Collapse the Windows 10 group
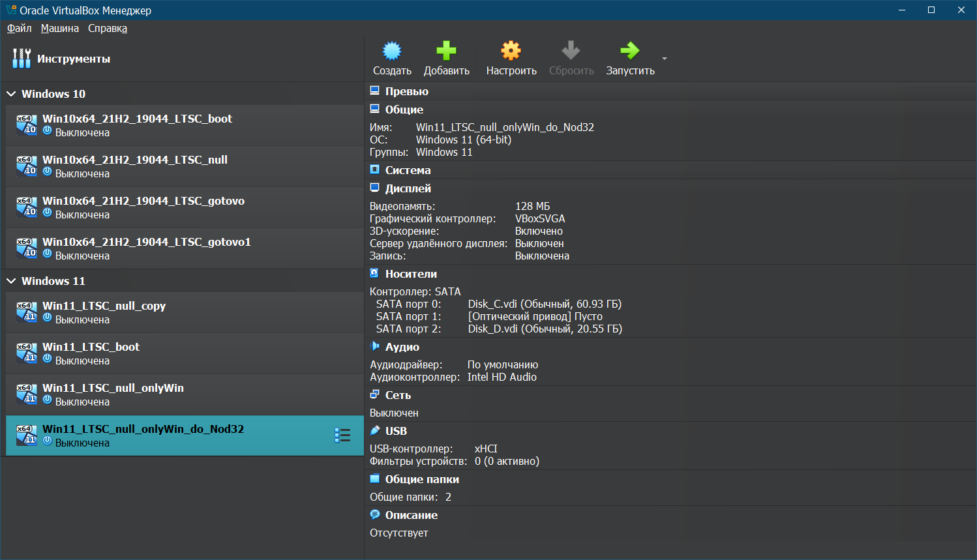This screenshot has height=560, width=977. [11, 94]
